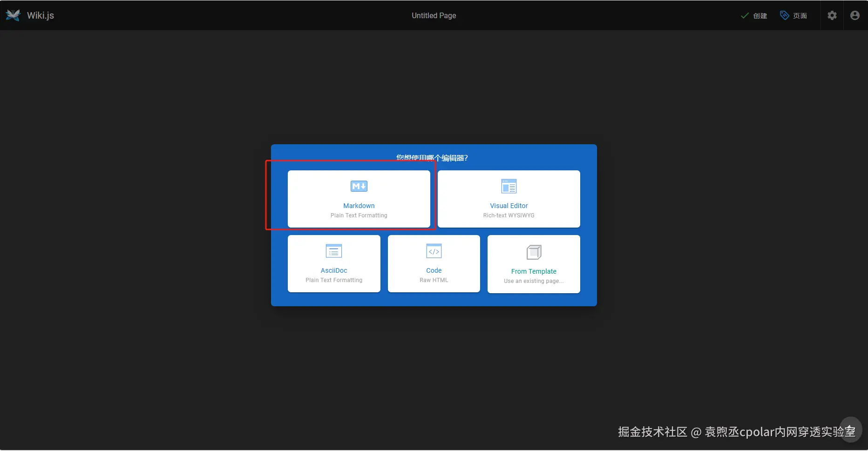Click the 创建 checkmark button

click(754, 15)
